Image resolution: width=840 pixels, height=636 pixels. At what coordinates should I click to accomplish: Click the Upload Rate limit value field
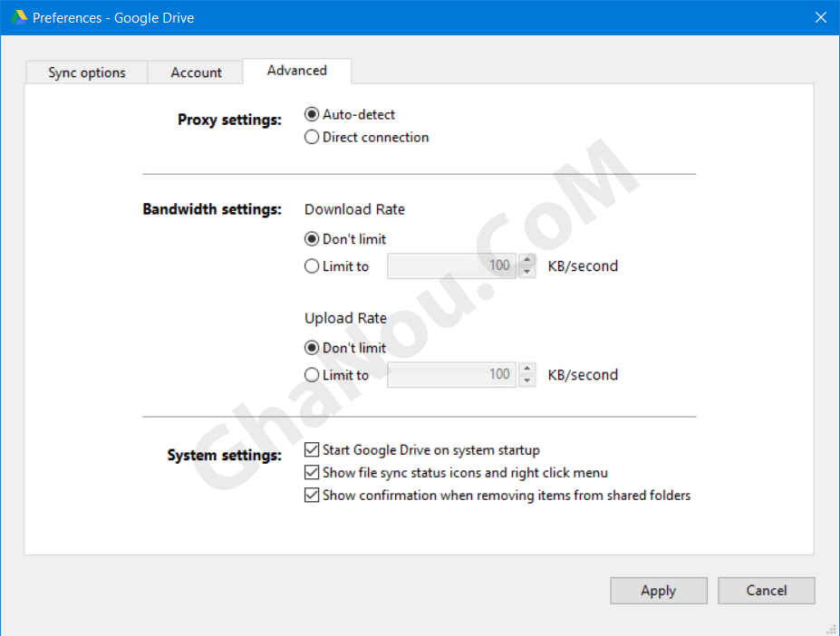click(451, 374)
